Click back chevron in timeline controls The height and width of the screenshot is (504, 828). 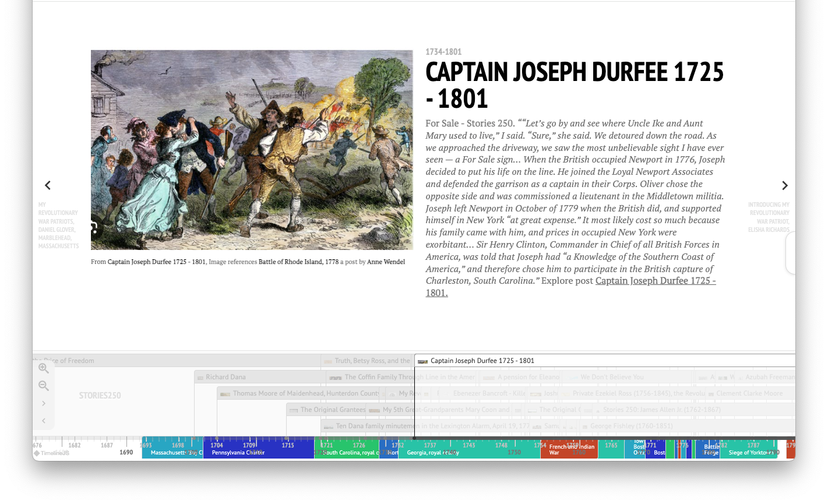click(44, 421)
